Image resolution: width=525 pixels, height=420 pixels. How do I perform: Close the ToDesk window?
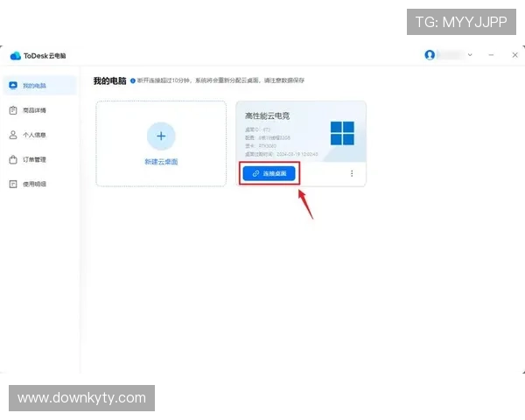(515, 54)
